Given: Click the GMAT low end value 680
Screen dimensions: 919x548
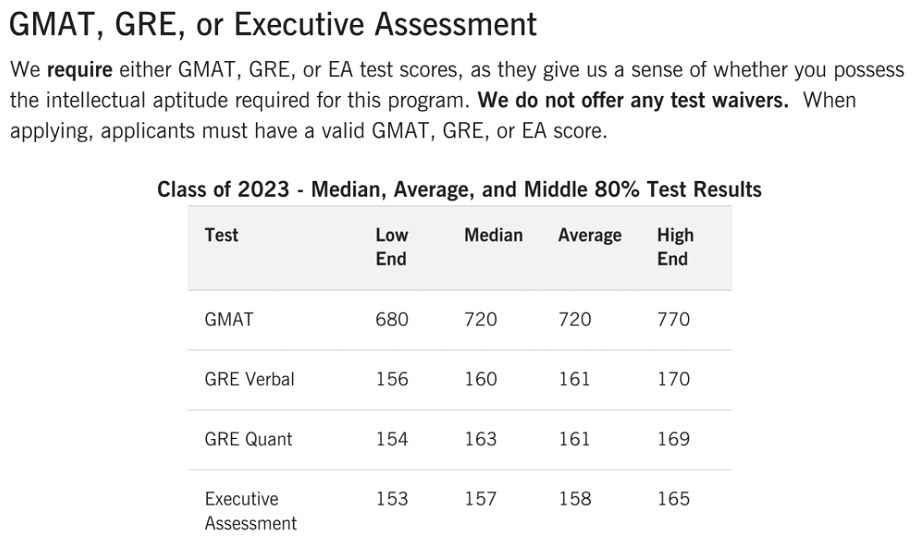Looking at the screenshot, I should (x=391, y=320).
